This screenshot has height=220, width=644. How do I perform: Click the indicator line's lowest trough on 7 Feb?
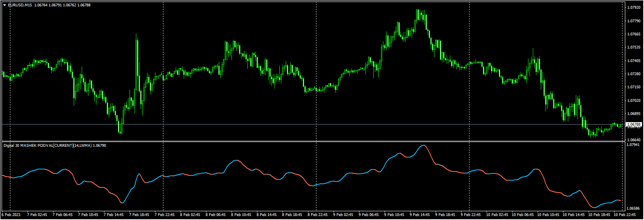122,202
